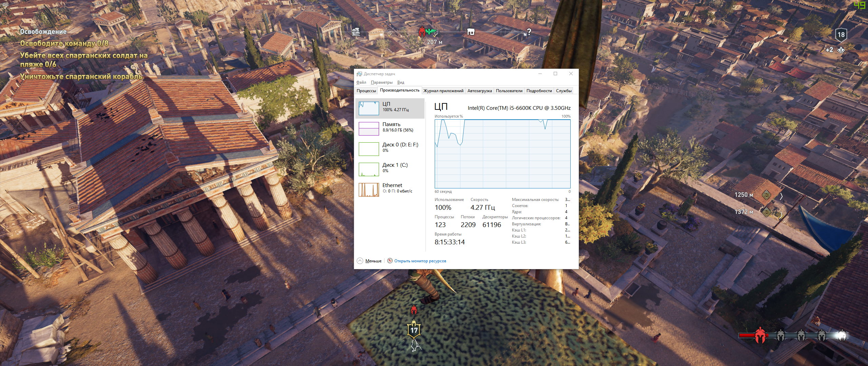Click the green eagle compass marker
This screenshot has width=868, height=366.
point(431,32)
